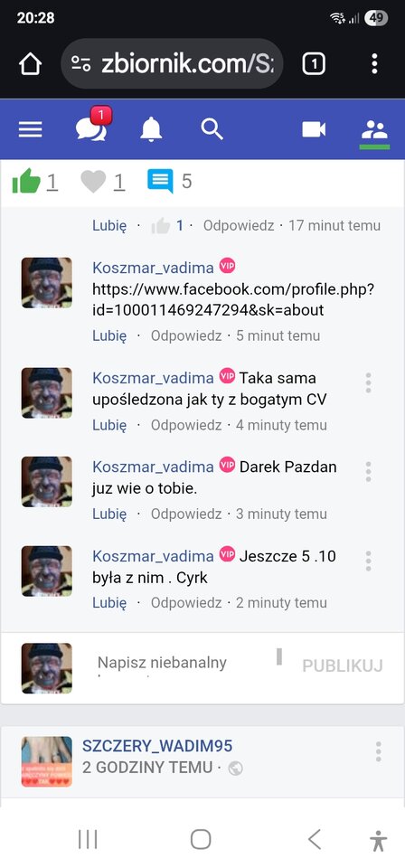
Task: Open the hamburger navigation menu
Action: [31, 129]
